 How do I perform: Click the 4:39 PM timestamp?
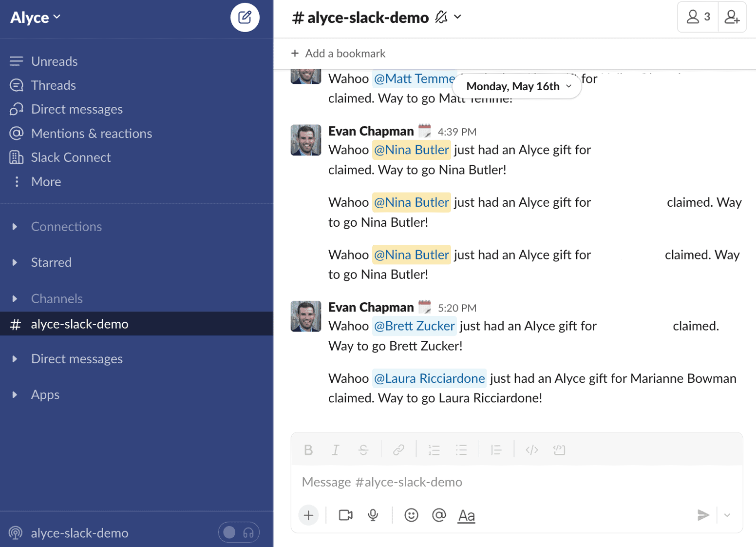pos(457,132)
